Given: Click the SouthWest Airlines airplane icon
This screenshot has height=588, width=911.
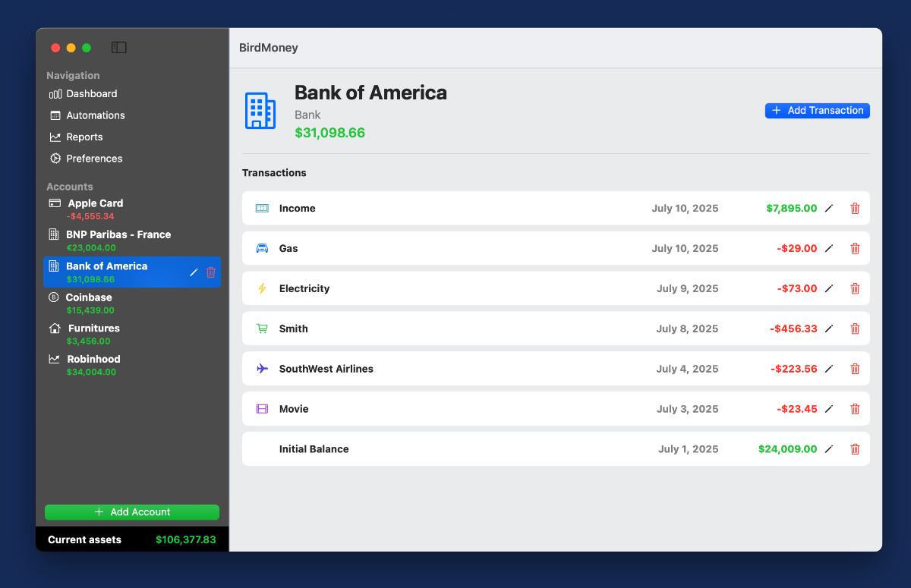Looking at the screenshot, I should point(262,369).
